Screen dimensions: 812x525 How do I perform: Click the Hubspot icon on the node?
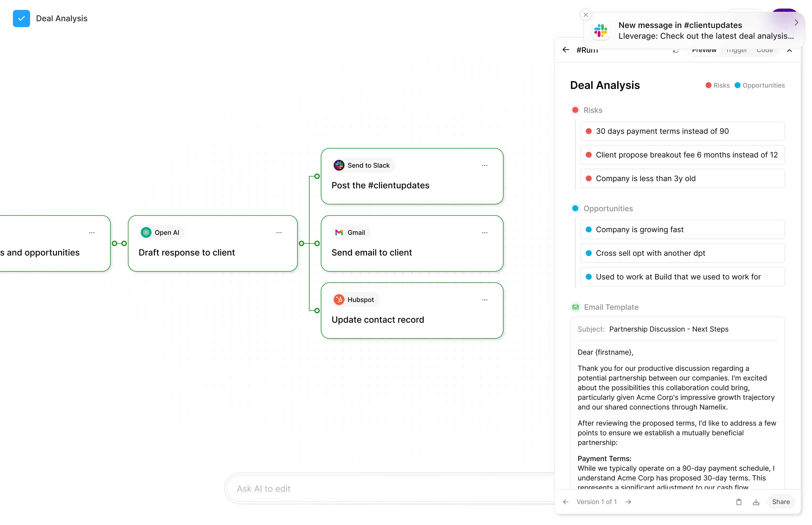click(x=339, y=300)
